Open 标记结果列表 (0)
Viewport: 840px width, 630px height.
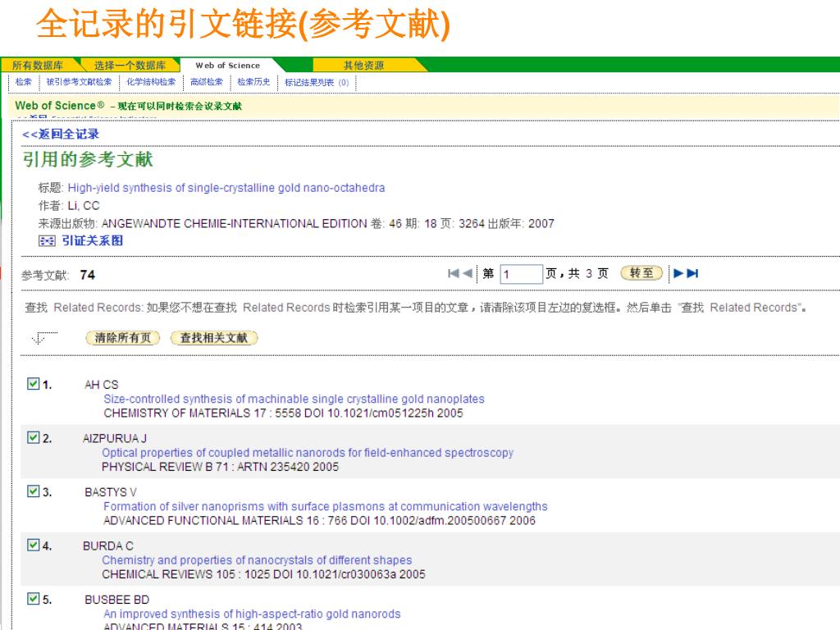coord(317,83)
